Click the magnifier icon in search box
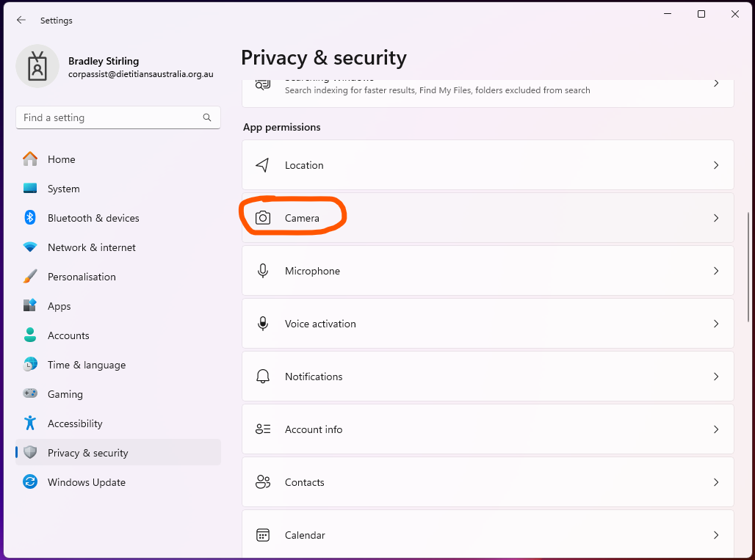Screen dimensions: 755x560 pos(208,117)
